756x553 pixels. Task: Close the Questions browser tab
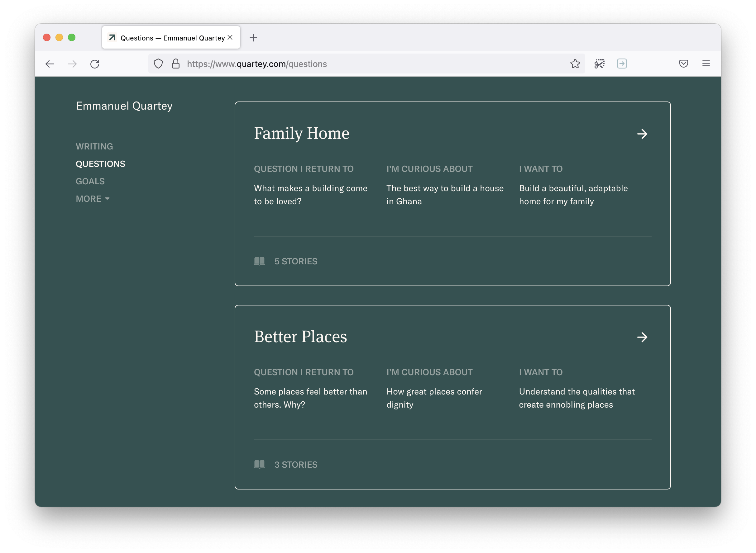230,37
